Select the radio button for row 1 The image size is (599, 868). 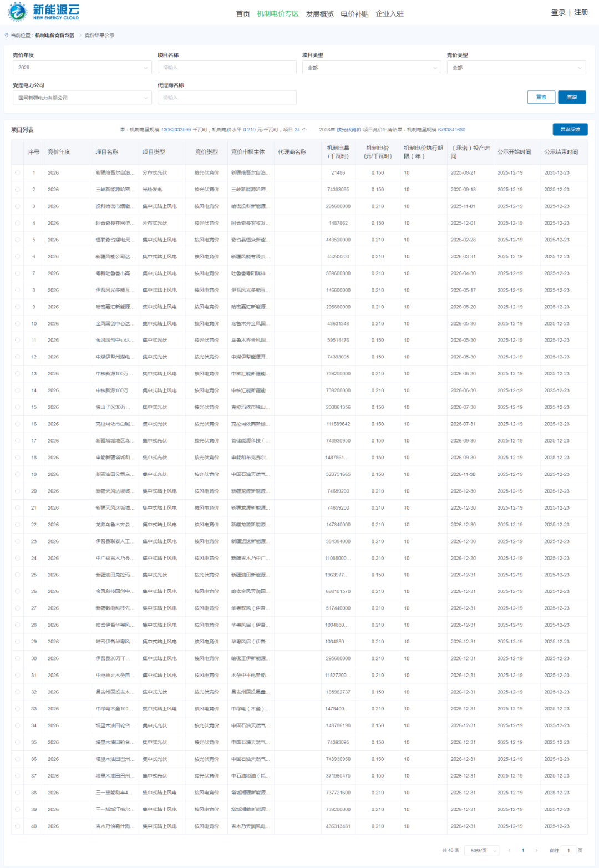point(18,173)
